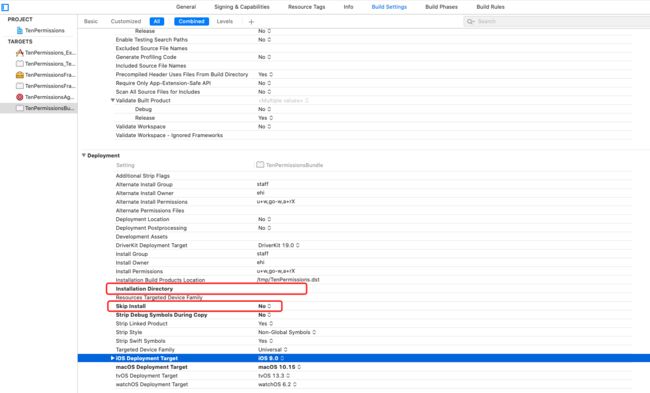
Task: Open the Info tab
Action: click(x=348, y=7)
